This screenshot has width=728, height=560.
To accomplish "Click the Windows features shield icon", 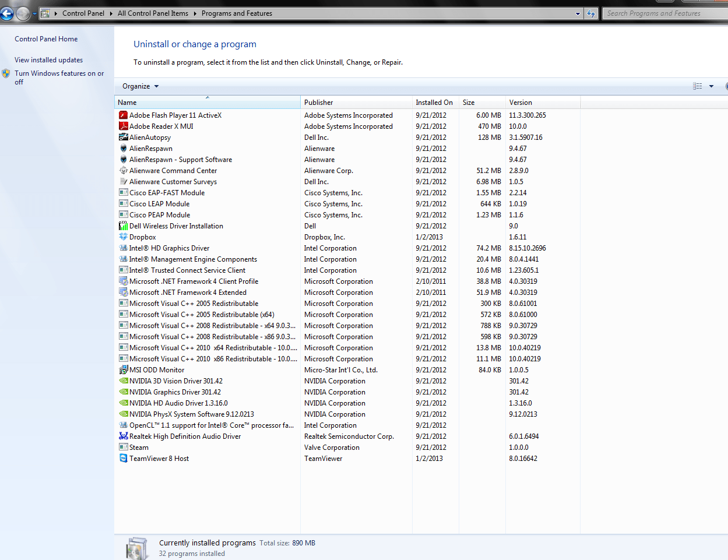I will (x=6, y=73).
